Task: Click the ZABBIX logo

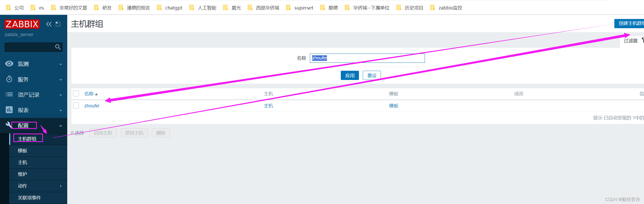Action: (22, 24)
